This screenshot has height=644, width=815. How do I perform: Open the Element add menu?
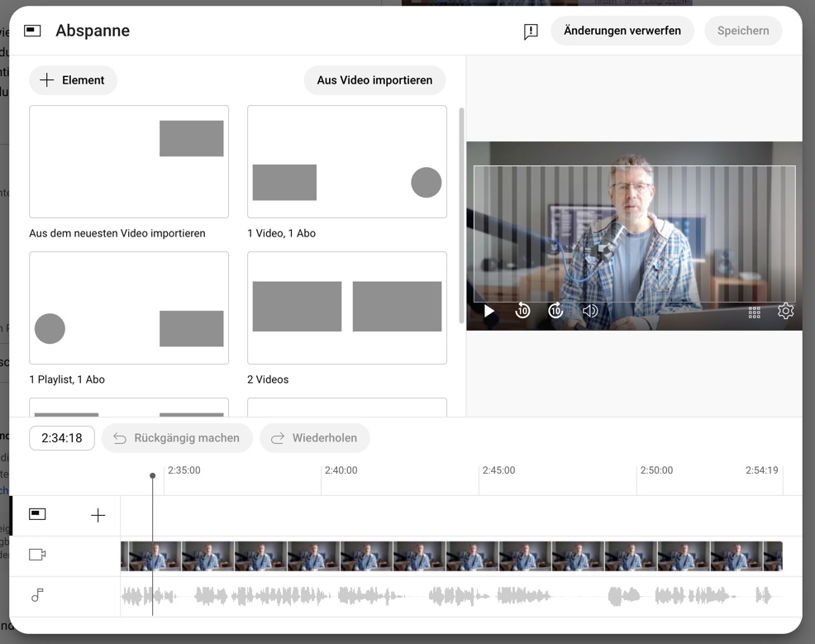pos(73,80)
